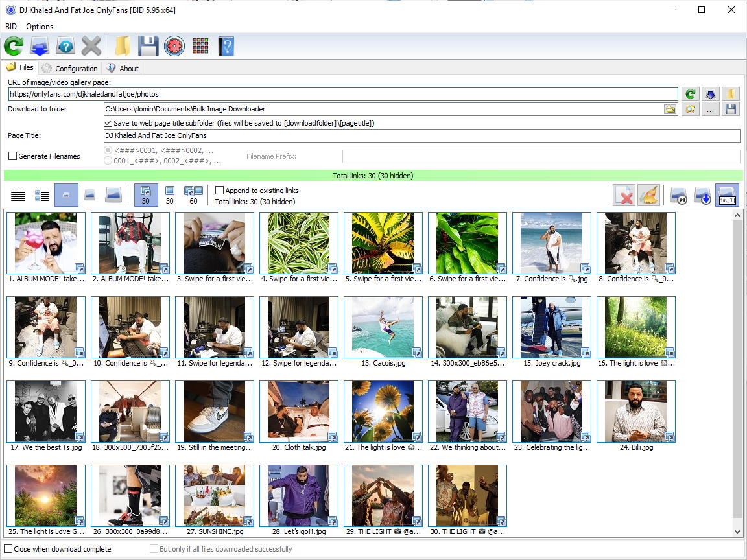747x560 pixels.
Task: Switch to plain list view icon
Action: [x=18, y=195]
